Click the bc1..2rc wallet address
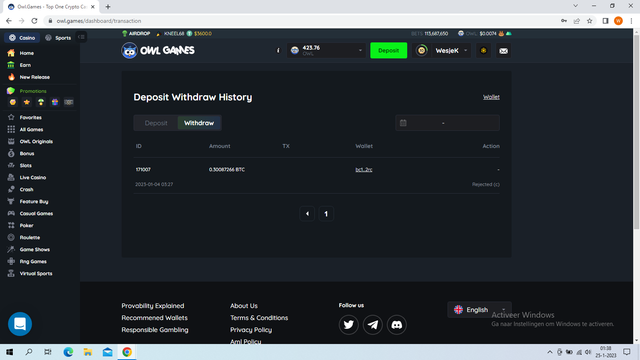640x360 pixels. point(364,170)
